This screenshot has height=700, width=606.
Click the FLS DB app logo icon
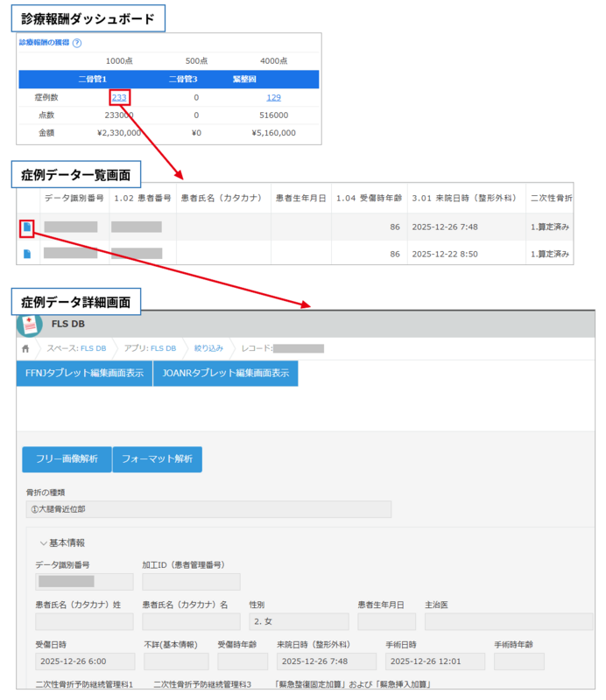(x=30, y=324)
